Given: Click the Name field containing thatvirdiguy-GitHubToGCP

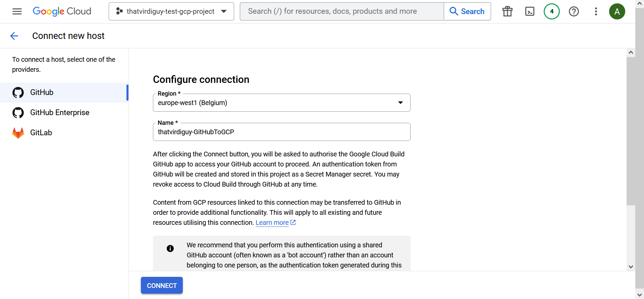Looking at the screenshot, I should [282, 132].
